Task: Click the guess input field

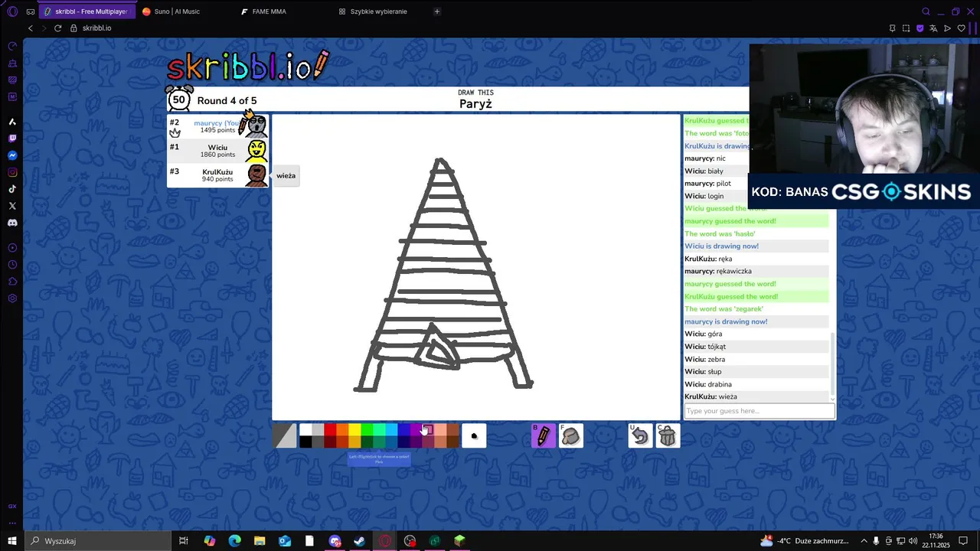Action: click(759, 411)
